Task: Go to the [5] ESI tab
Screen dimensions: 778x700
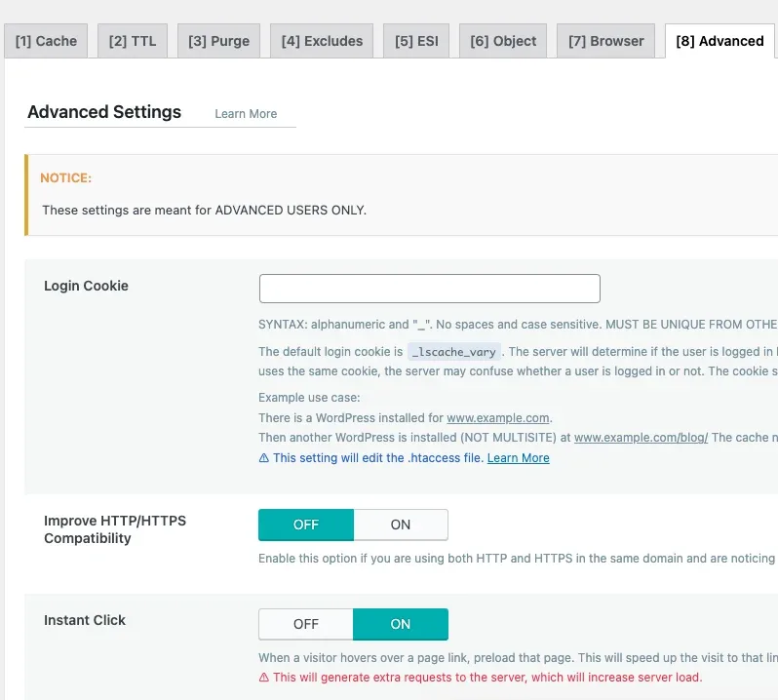Action: (416, 41)
